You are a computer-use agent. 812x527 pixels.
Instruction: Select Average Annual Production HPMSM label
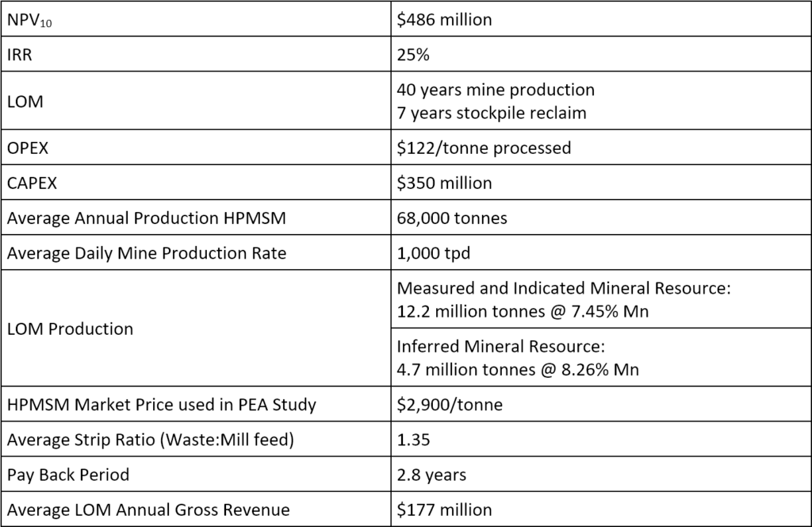(147, 217)
